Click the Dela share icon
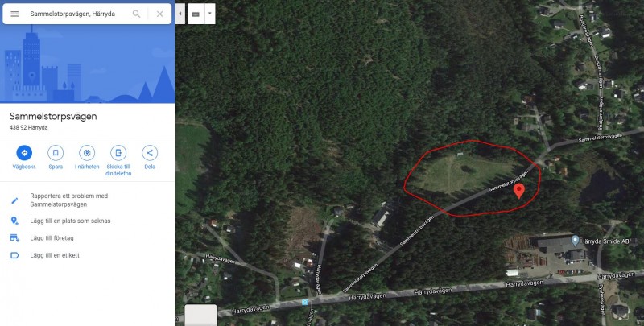The height and width of the screenshot is (326, 644). (x=150, y=153)
